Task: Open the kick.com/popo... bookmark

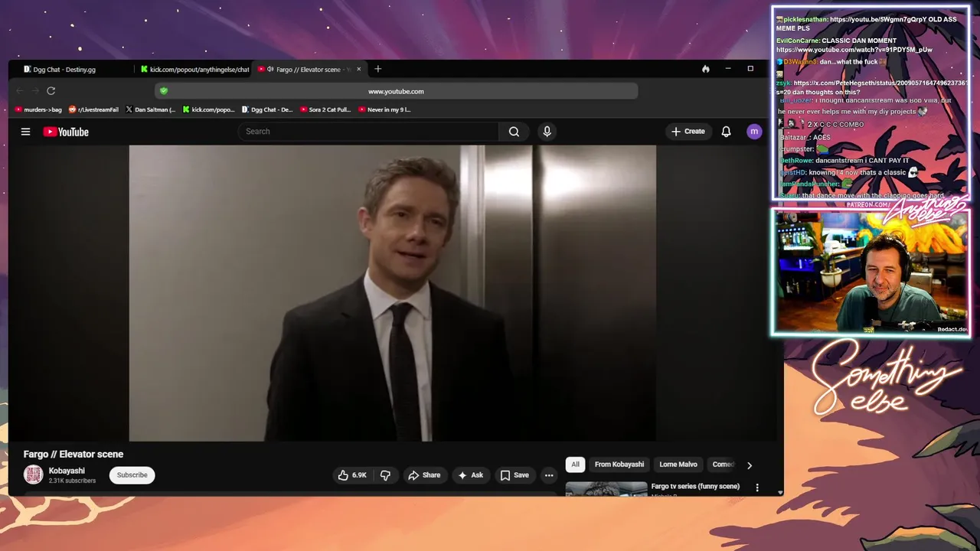Action: coord(208,109)
